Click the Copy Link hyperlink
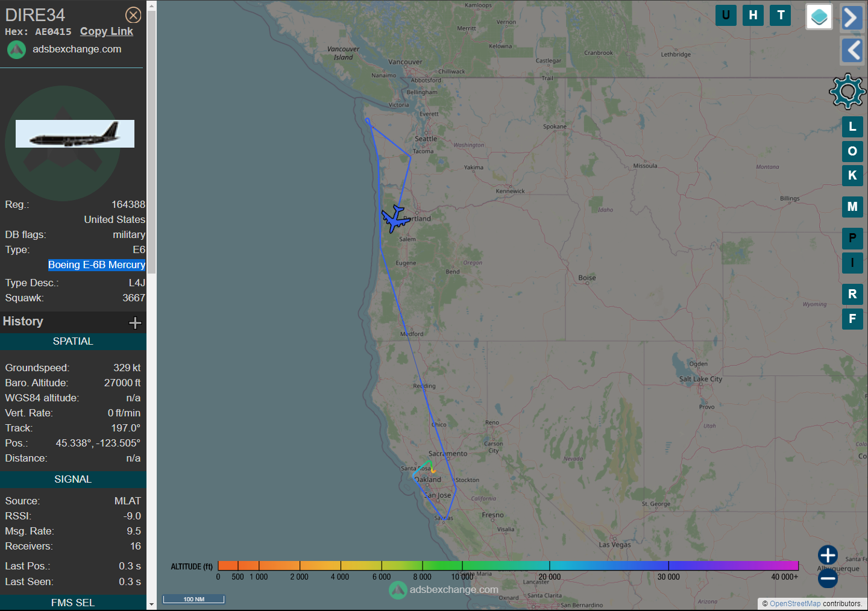 [x=107, y=31]
